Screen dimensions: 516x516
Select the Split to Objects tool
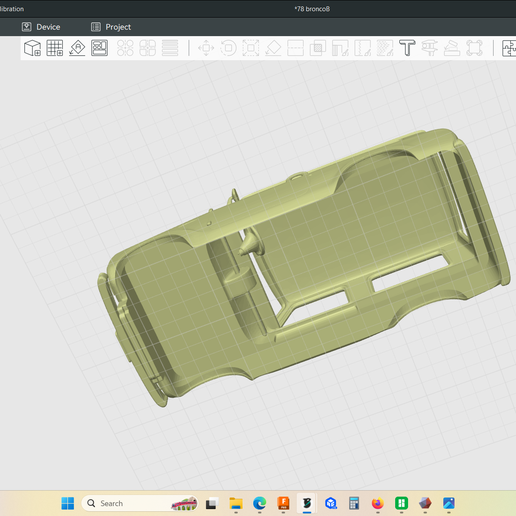click(125, 48)
